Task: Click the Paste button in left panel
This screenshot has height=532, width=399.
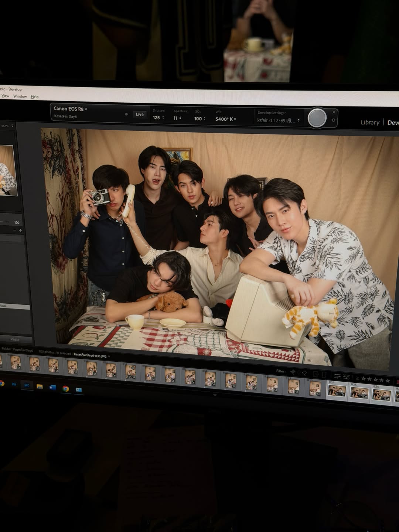Action: [15, 339]
